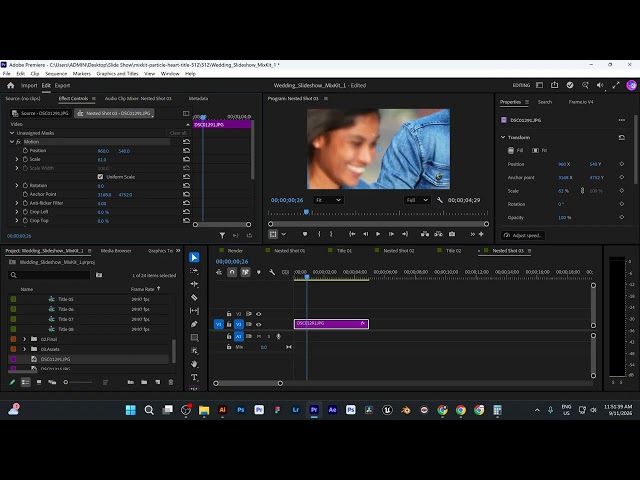
Task: Collapse the Motion effect group
Action: point(12,142)
